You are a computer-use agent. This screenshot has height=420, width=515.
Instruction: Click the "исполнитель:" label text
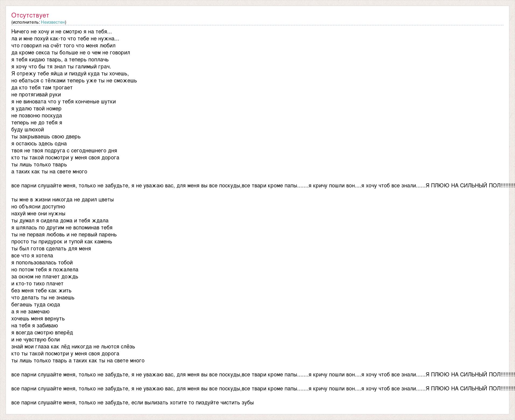[26, 22]
